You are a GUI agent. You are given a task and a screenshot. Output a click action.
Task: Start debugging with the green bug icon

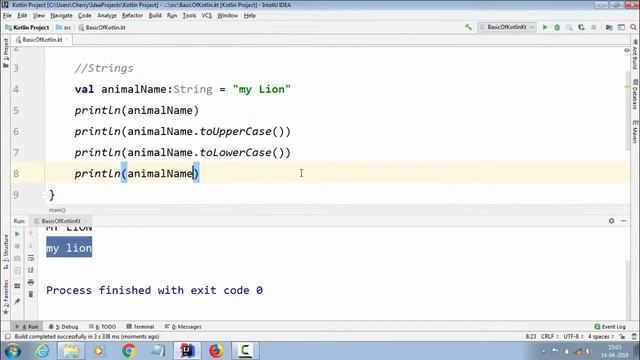pos(557,27)
